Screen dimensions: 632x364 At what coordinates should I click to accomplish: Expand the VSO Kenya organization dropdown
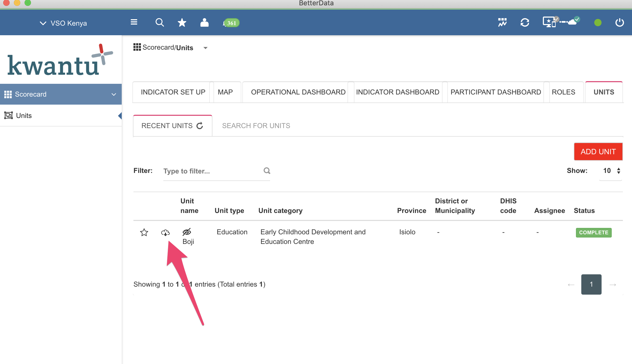64,23
